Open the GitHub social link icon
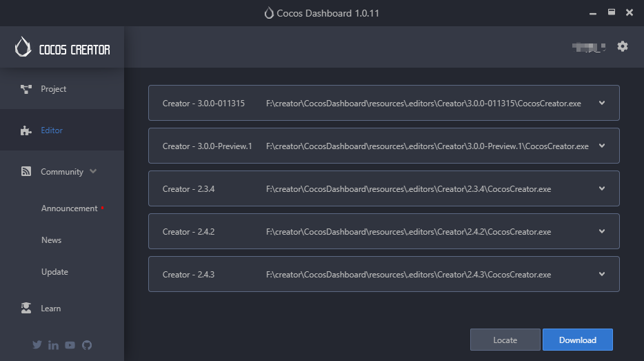Image resolution: width=644 pixels, height=361 pixels. [x=87, y=345]
